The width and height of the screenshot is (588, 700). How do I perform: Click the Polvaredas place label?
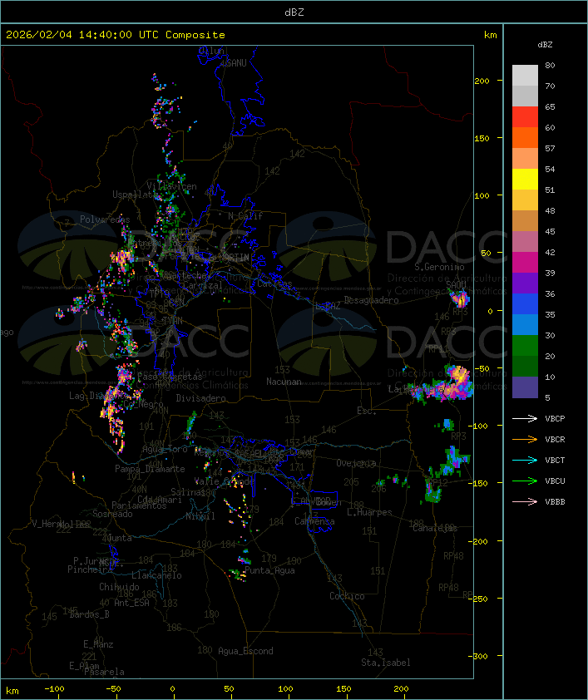[x=105, y=219]
